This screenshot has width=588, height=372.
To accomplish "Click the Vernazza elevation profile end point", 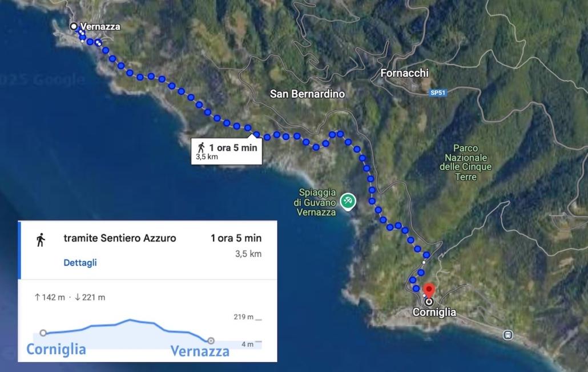I will [x=211, y=341].
